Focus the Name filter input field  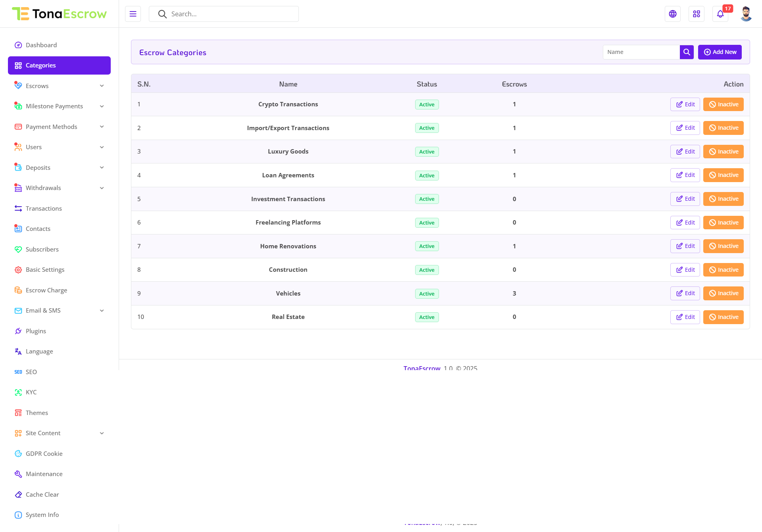click(641, 52)
